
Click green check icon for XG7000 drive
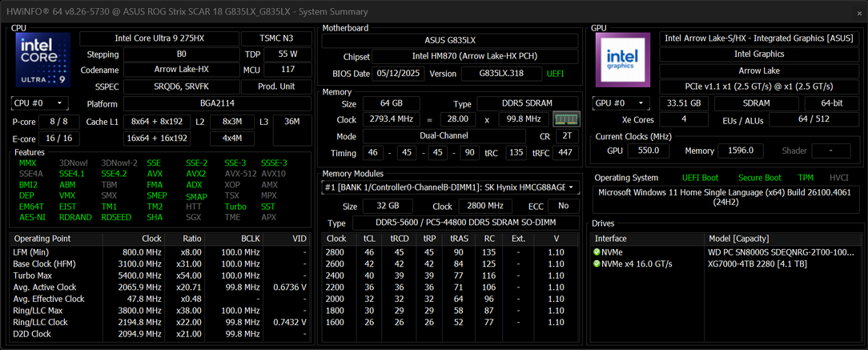[x=597, y=264]
